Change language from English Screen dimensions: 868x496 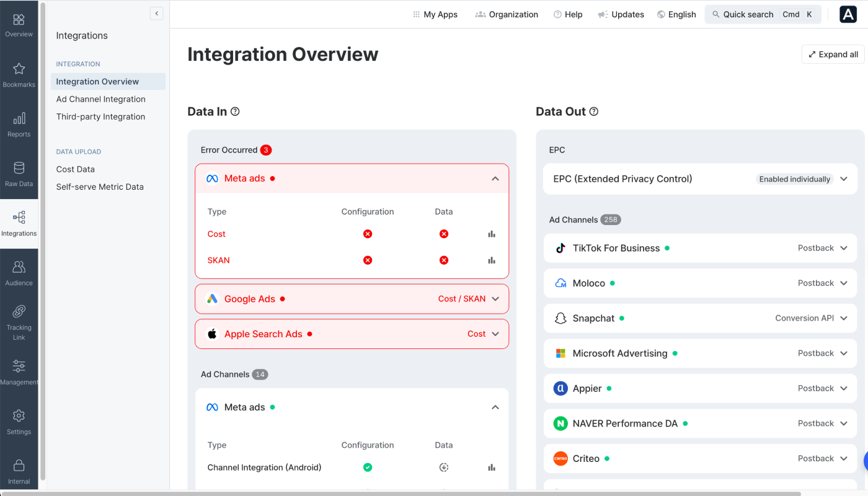[676, 14]
